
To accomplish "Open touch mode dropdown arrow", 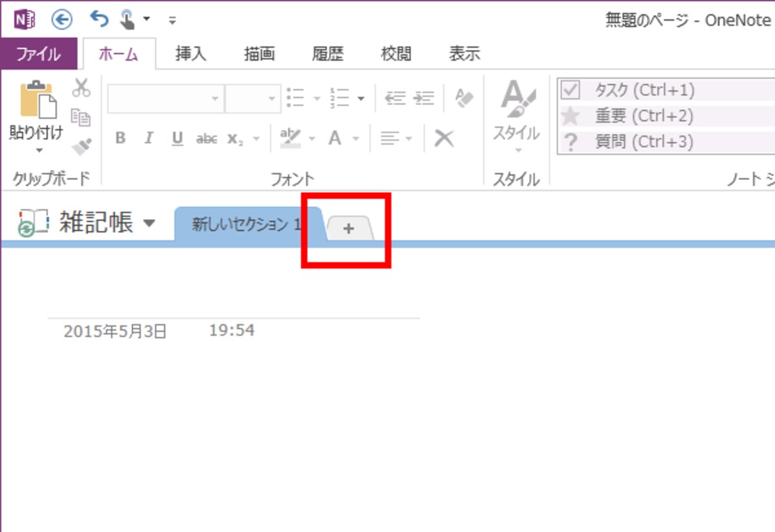I will point(147,19).
